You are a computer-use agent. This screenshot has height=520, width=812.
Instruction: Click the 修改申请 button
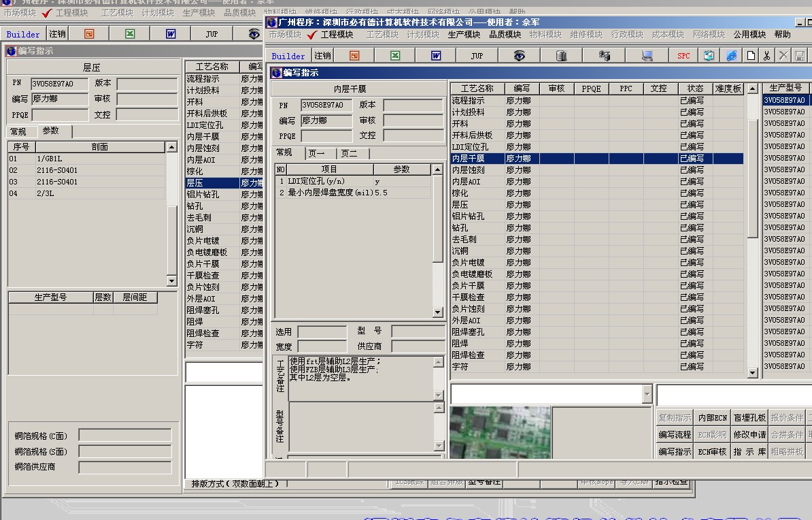749,434
